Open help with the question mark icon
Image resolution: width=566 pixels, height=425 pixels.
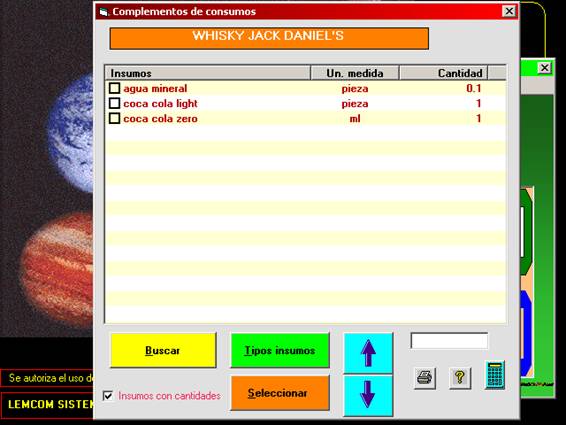coord(460,378)
